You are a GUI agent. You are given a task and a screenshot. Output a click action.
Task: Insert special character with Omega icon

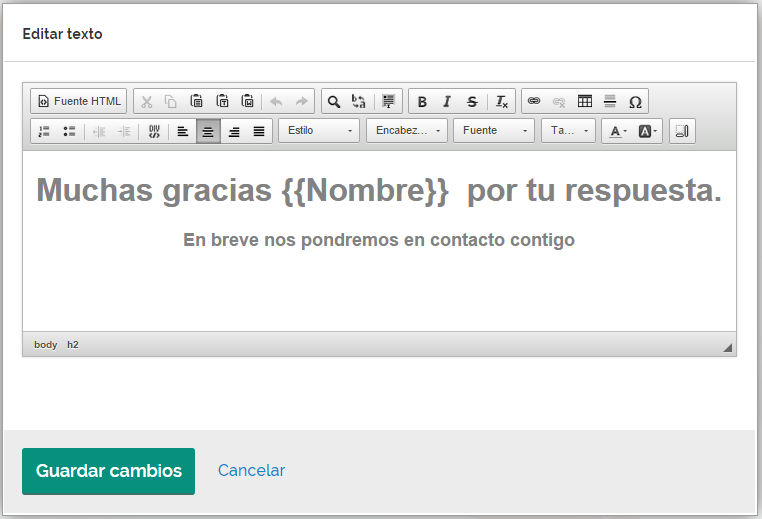click(x=635, y=101)
